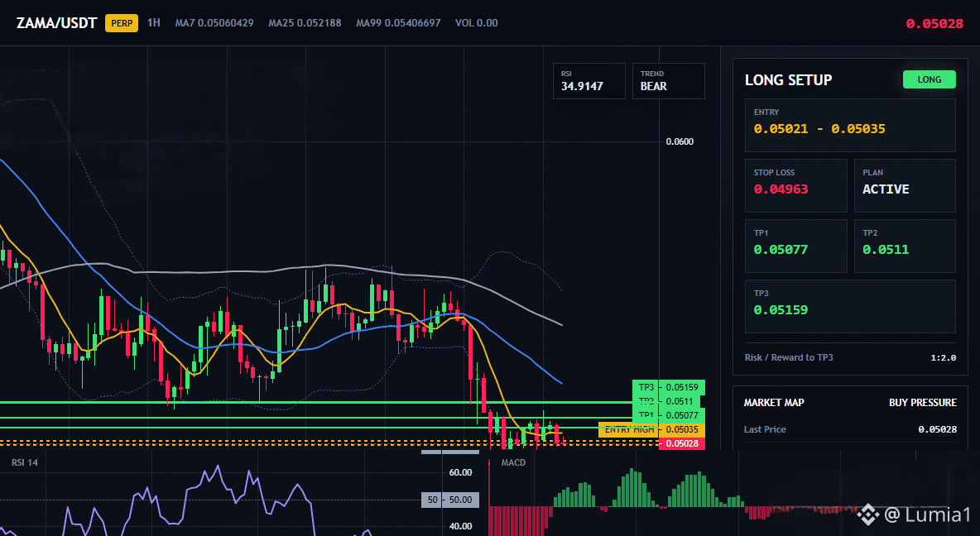Click the RSI 14 panel label
The image size is (980, 536).
24,462
